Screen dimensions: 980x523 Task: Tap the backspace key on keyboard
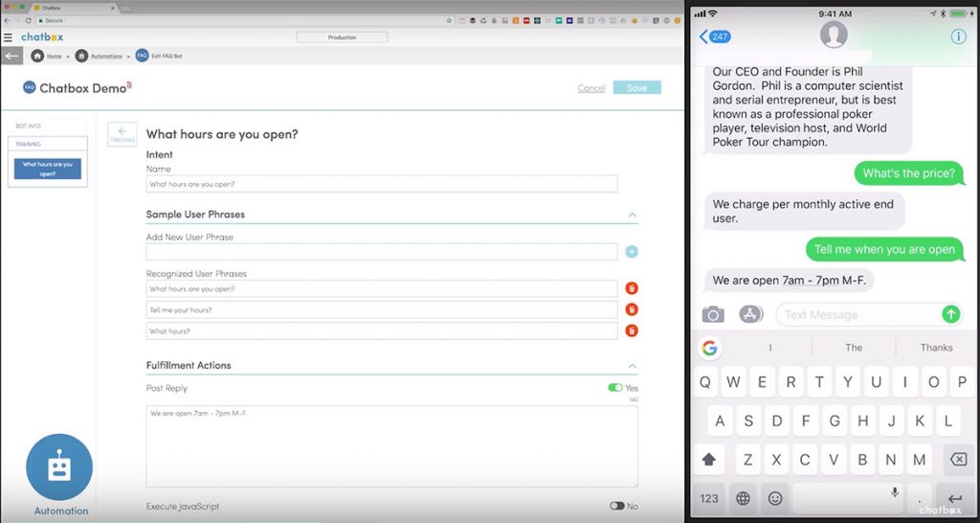[957, 460]
